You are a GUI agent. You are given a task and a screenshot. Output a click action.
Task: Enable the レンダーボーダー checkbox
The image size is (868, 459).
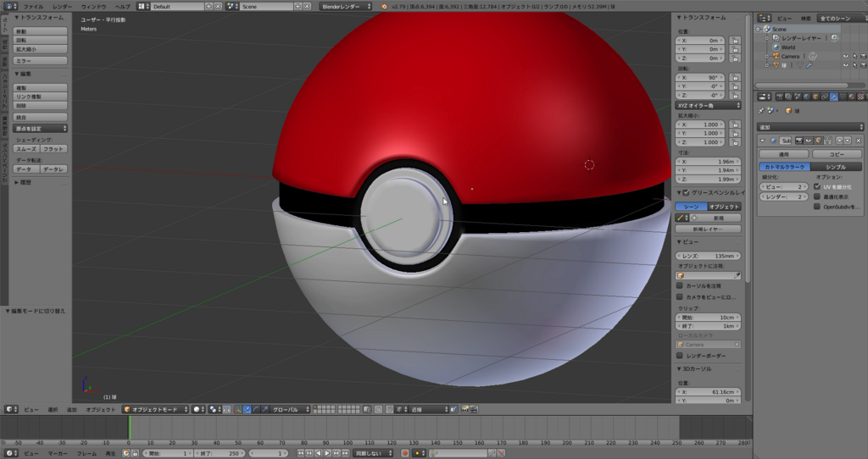pos(680,356)
